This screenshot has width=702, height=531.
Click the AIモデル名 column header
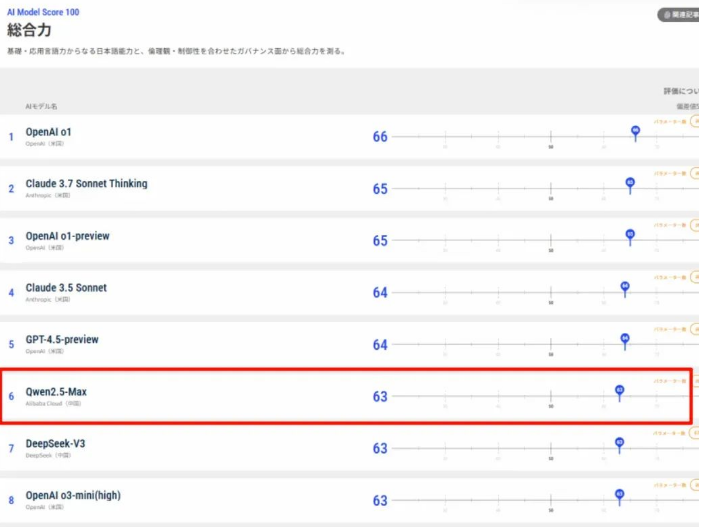(41, 107)
